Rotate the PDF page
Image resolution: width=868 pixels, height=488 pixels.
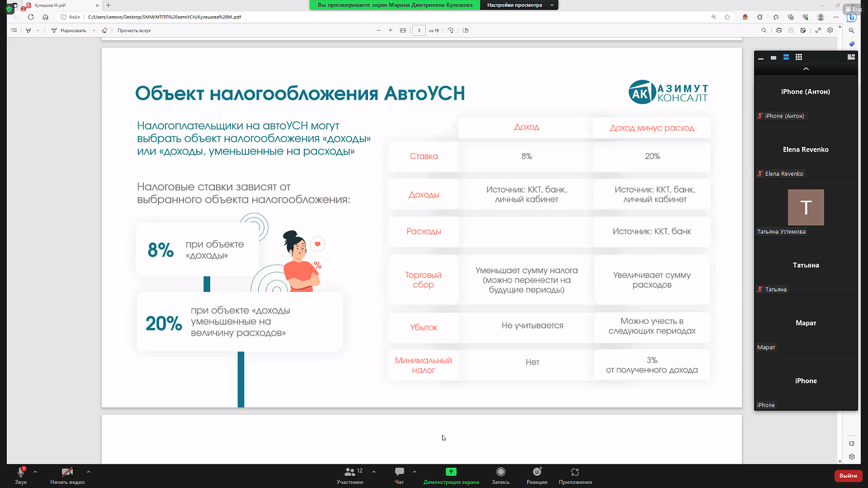tap(450, 29)
